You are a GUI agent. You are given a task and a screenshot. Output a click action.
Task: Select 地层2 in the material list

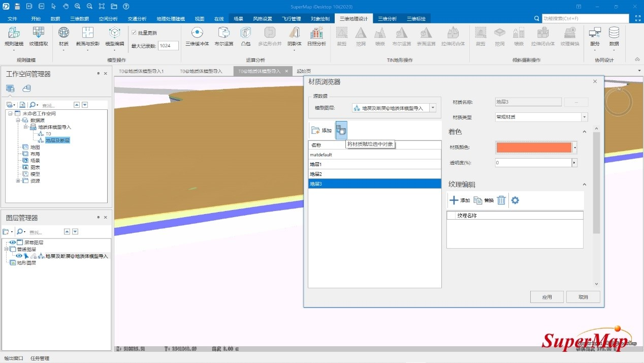(374, 174)
